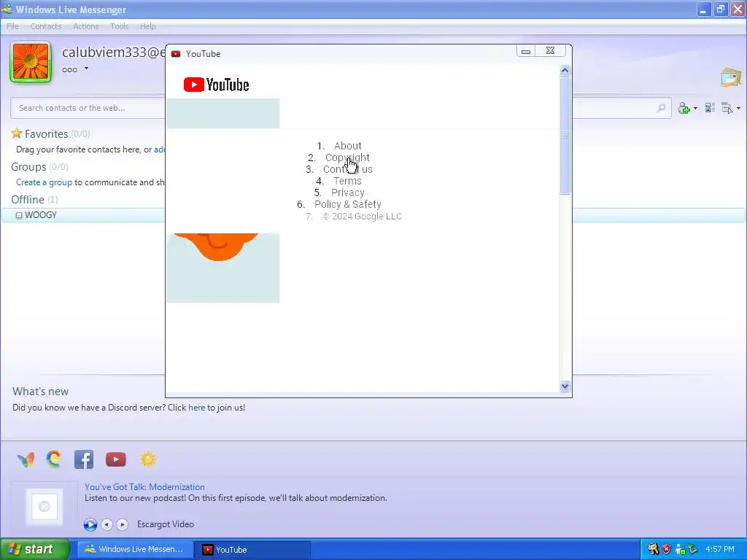Click the YouTube window scrollbar thumb
This screenshot has width=747, height=560.
pos(565,136)
